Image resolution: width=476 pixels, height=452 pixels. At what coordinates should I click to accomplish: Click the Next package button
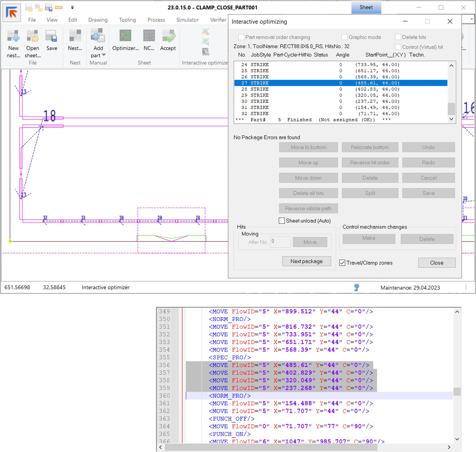(306, 261)
